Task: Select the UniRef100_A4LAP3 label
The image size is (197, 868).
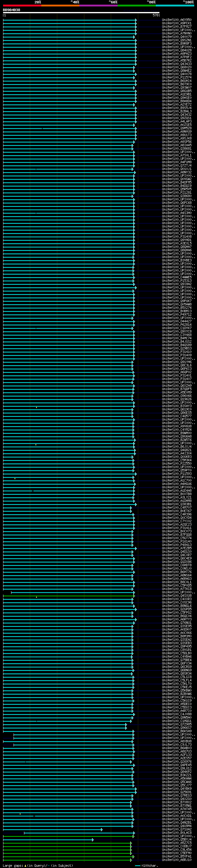Action: point(177,121)
